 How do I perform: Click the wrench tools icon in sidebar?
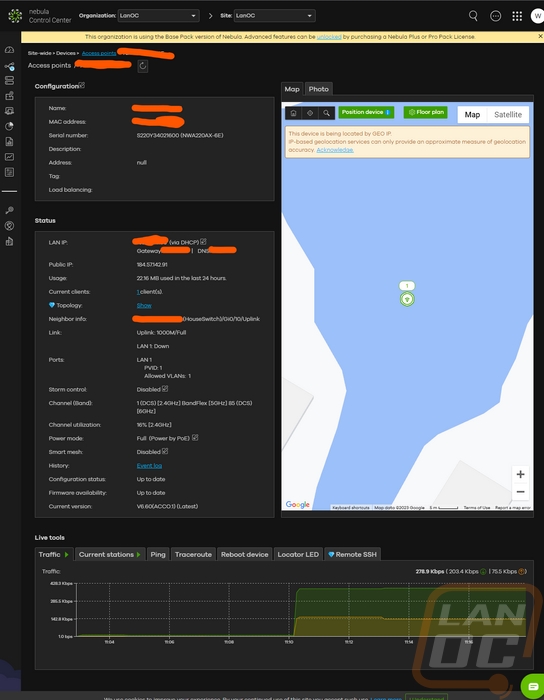click(x=9, y=210)
